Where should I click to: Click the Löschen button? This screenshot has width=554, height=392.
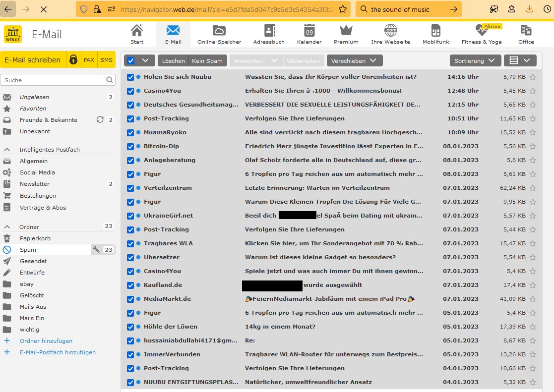click(173, 60)
